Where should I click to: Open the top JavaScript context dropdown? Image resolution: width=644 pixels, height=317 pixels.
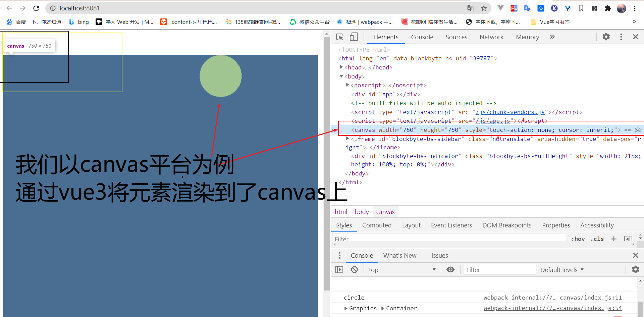(x=402, y=269)
